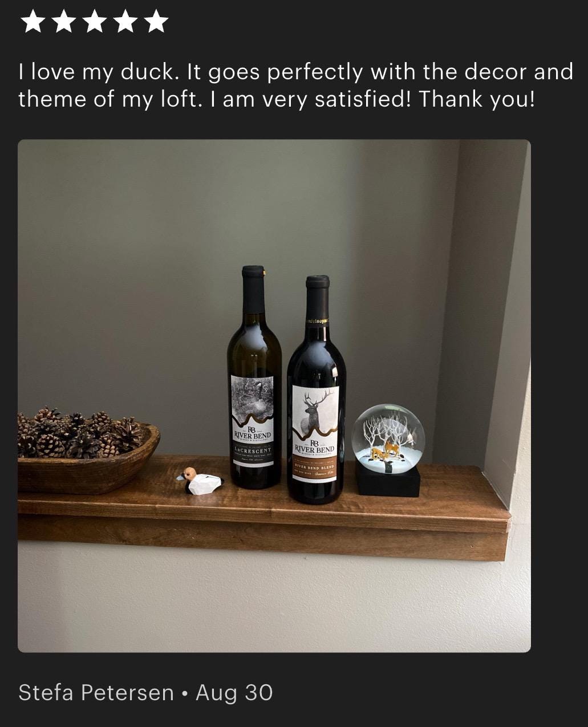The image size is (588, 727).
Task: Click the River Bend Blend bottle
Action: tap(317, 390)
